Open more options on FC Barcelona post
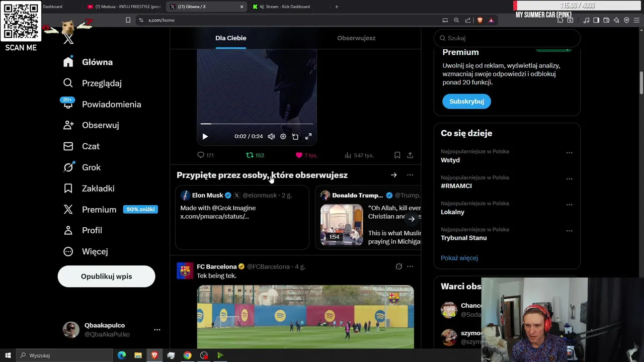 410,266
